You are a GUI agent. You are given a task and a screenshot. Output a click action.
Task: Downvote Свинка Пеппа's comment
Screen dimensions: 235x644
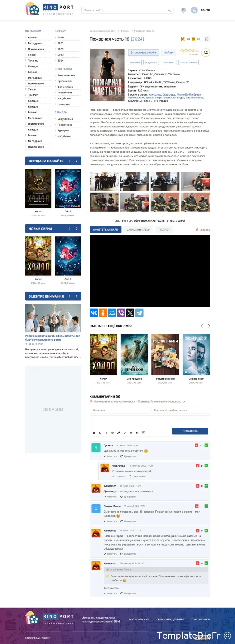click(197, 506)
